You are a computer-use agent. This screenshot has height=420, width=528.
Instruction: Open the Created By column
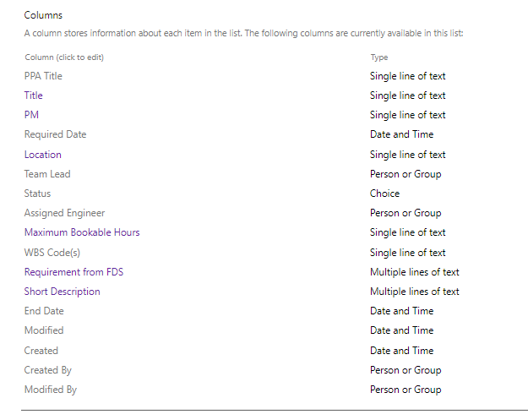pos(48,370)
